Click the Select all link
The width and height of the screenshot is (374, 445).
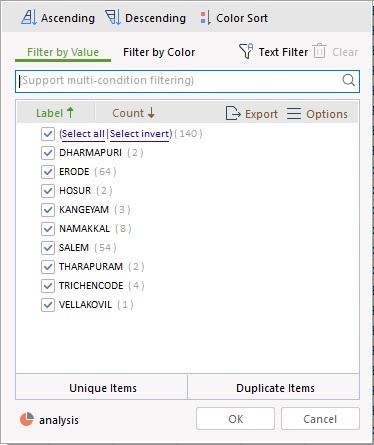[83, 134]
